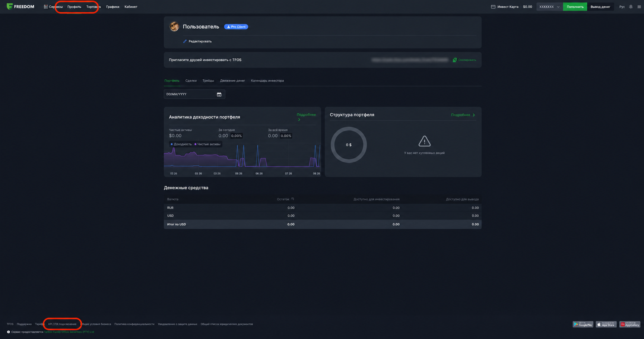This screenshot has height=339, width=644.
Task: Click the Скопировать link text
Action: tap(467, 60)
